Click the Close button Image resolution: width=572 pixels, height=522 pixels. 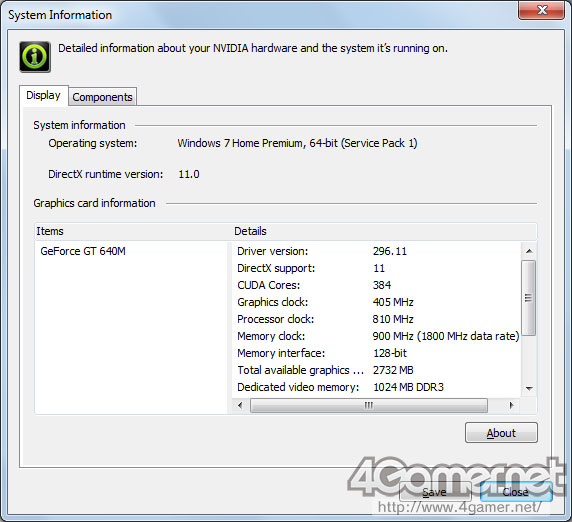pos(516,492)
